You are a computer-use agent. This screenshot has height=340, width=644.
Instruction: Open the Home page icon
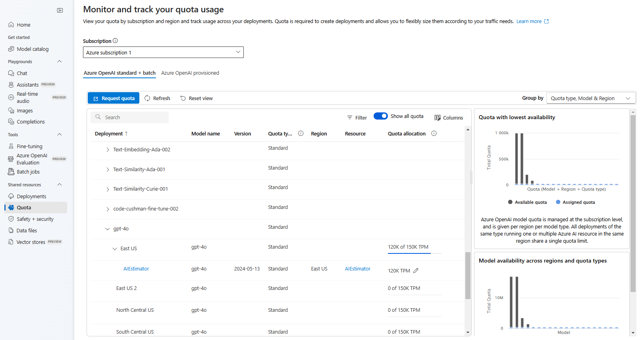click(11, 25)
